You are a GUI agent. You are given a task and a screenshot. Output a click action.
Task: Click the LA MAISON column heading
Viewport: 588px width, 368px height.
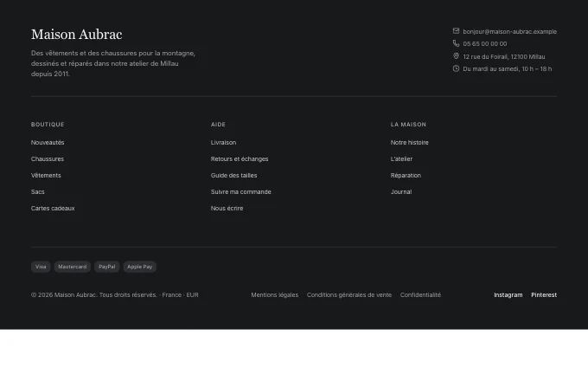click(x=408, y=125)
